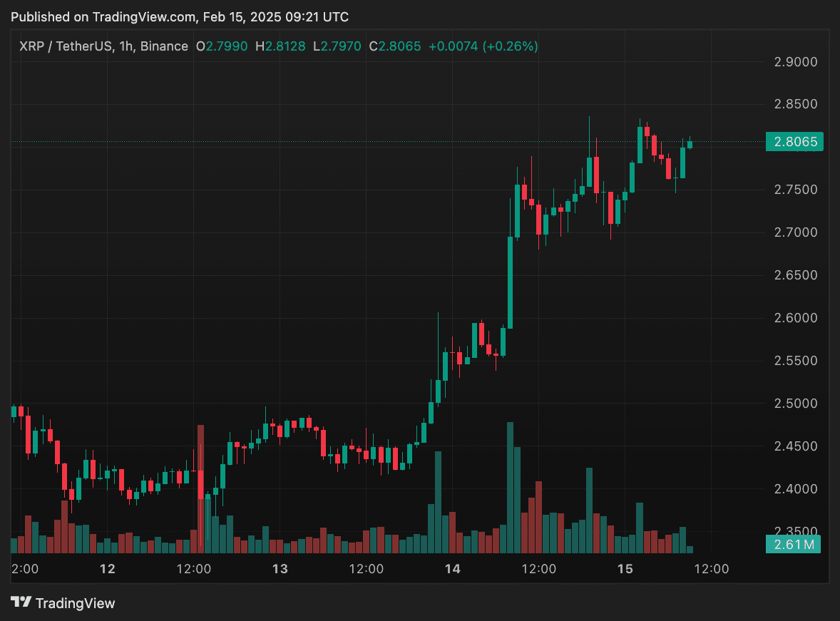Click the high price value H2.8128
Screen dimensions: 840x621
coord(280,46)
